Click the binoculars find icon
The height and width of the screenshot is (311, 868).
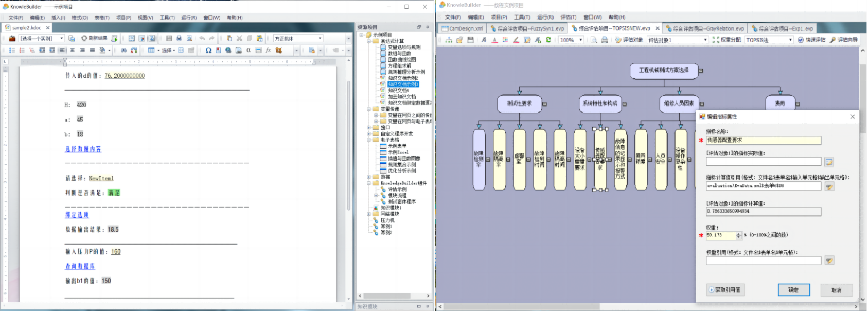(123, 50)
